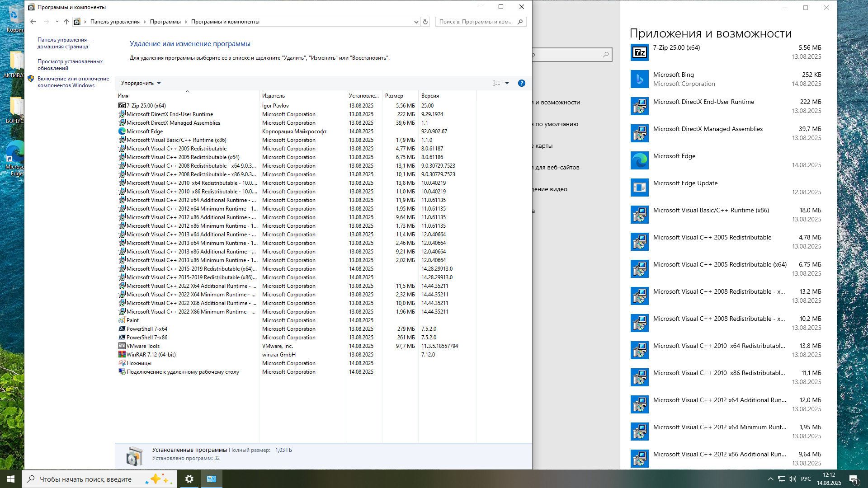Open Панель управления домашняя страница link
Image resolution: width=868 pixels, height=488 pixels.
point(66,43)
